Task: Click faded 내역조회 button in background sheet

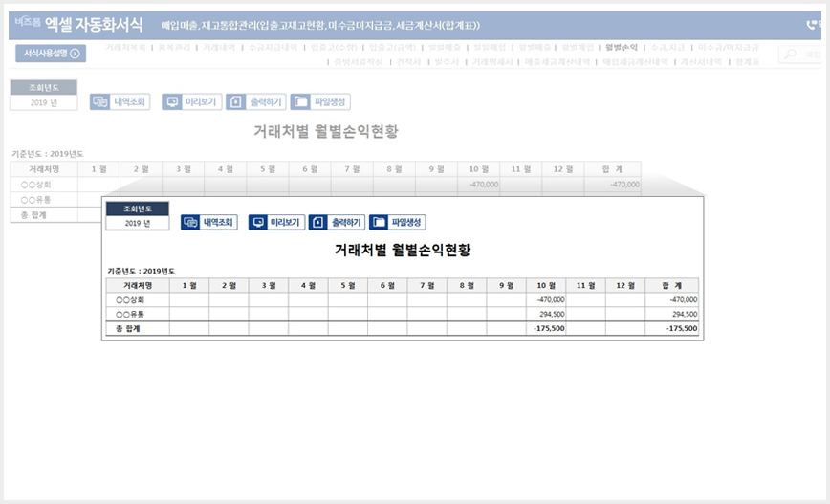Action: [120, 101]
